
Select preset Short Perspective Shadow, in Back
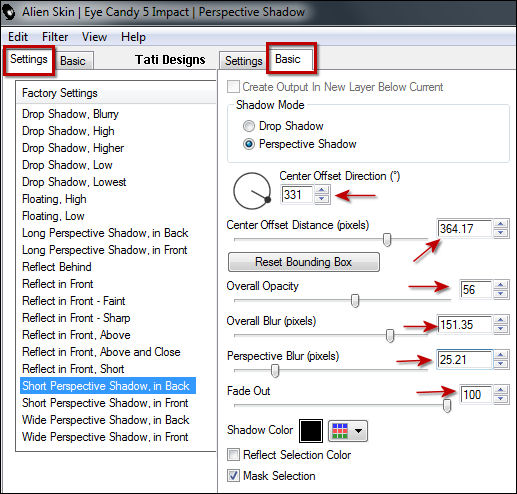pyautogui.click(x=108, y=386)
